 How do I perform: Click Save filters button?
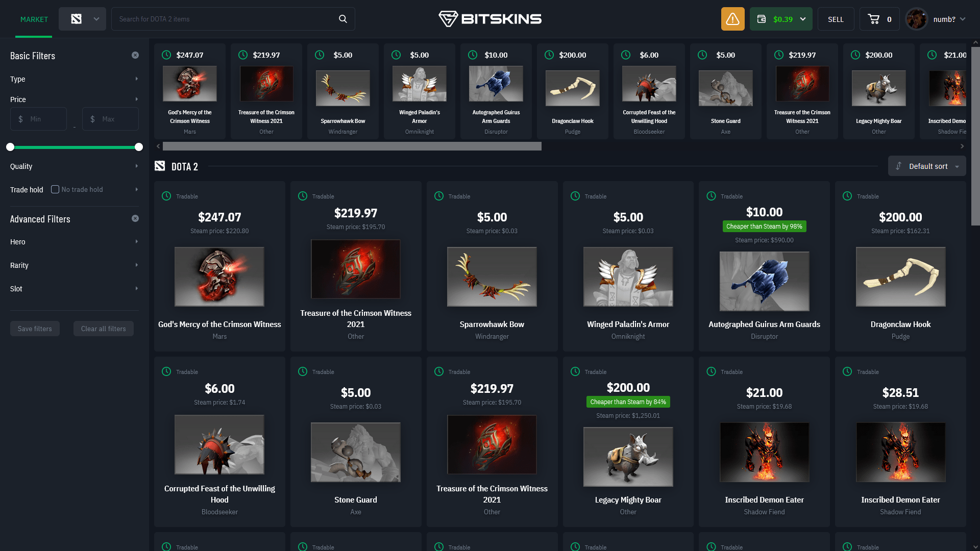[34, 329]
